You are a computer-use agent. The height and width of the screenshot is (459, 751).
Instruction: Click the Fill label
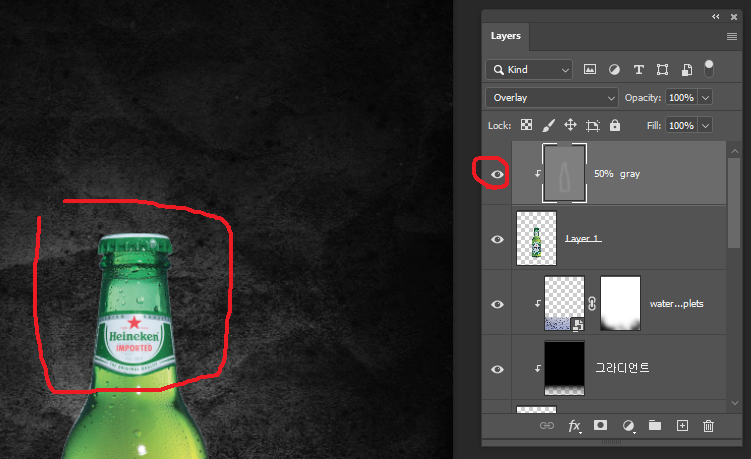click(654, 126)
